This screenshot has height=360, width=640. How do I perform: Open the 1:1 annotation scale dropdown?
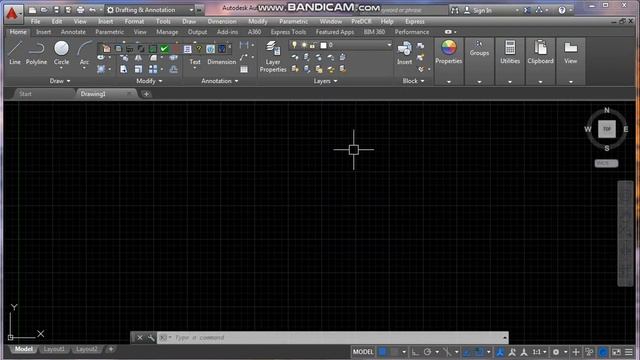[x=539, y=352]
